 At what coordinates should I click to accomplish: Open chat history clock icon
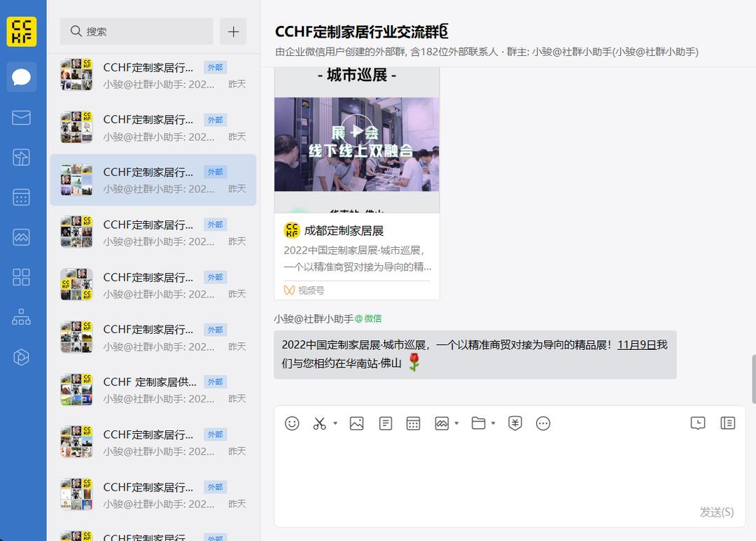698,423
